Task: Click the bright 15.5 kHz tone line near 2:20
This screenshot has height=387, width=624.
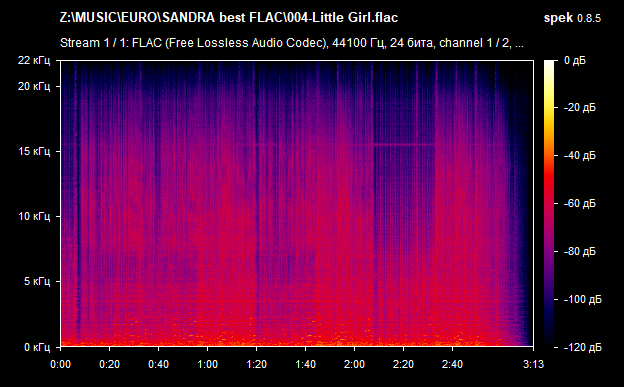Action: coord(404,145)
